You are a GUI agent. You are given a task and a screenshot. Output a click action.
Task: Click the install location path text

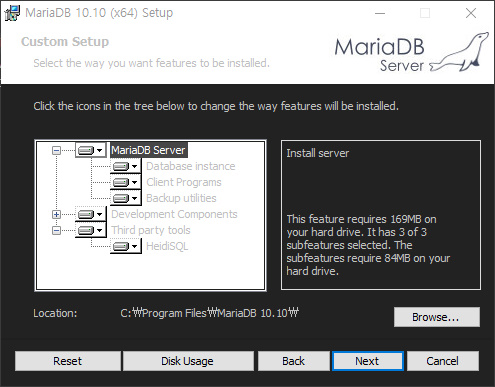pos(210,313)
